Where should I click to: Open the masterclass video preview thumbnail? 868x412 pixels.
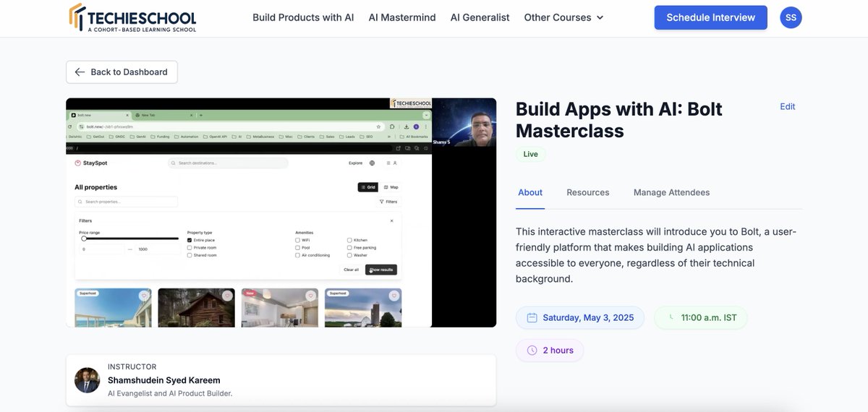tap(281, 213)
